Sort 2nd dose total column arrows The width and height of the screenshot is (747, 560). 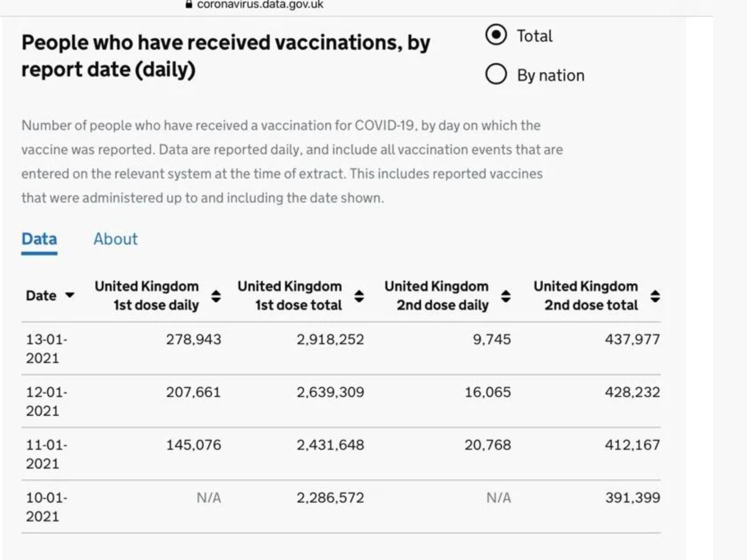click(x=655, y=296)
